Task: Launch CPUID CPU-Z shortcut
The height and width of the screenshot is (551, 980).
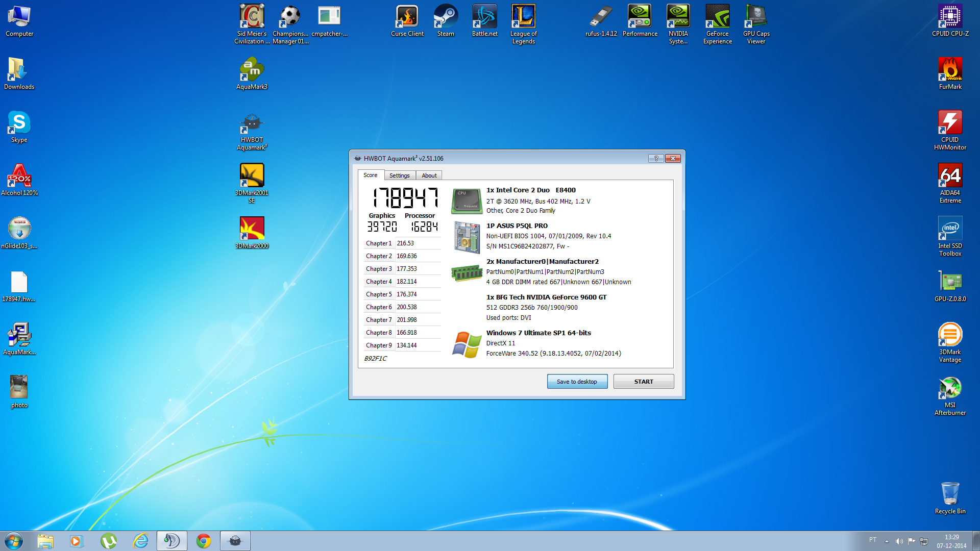Action: (x=950, y=21)
